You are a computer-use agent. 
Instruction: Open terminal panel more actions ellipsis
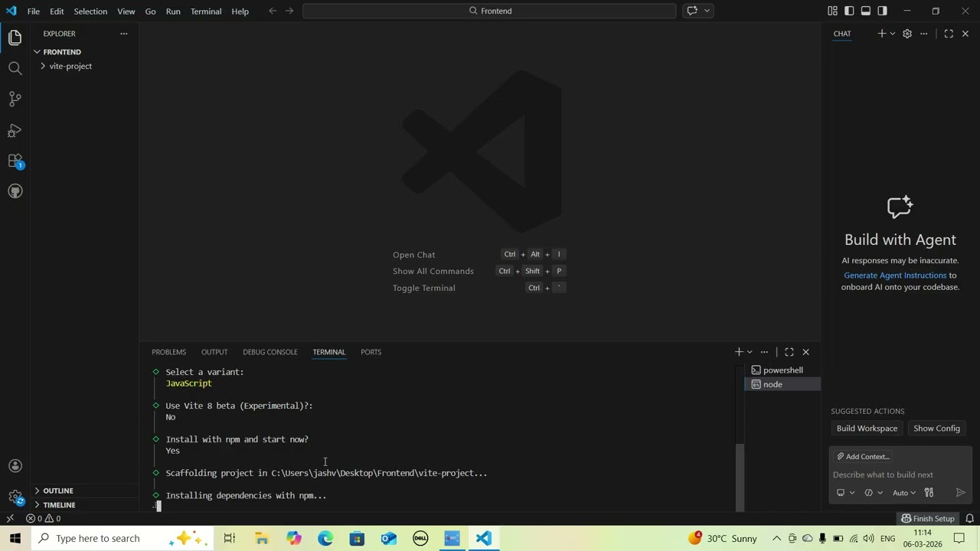point(764,352)
